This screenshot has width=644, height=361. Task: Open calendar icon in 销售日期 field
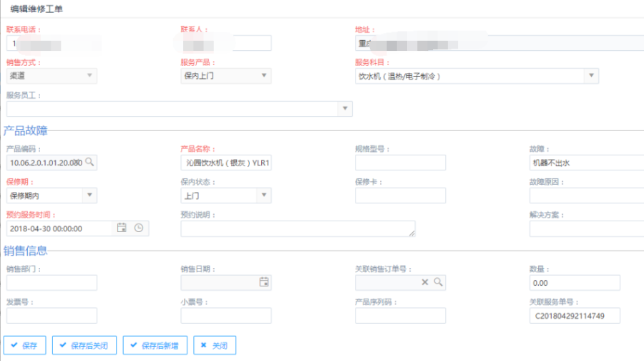(264, 282)
